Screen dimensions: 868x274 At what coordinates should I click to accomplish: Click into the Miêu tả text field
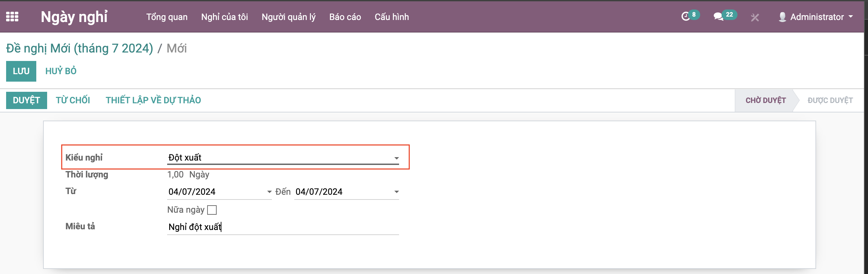point(283,227)
